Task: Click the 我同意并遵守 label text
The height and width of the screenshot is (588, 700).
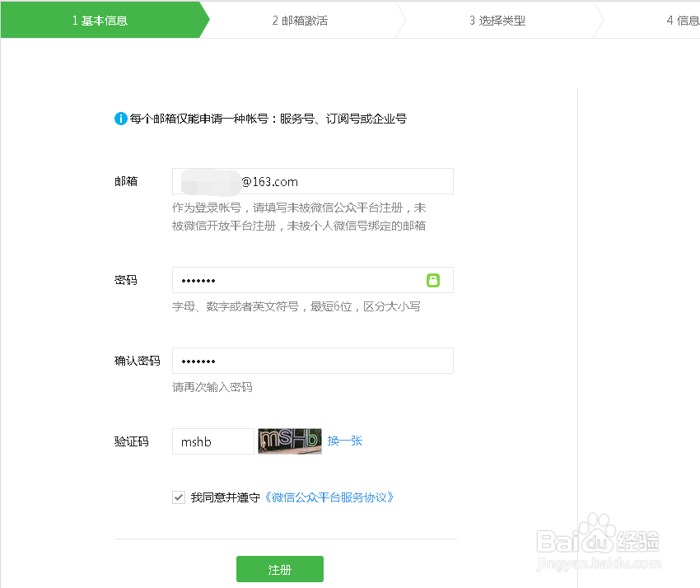Action: coord(226,497)
